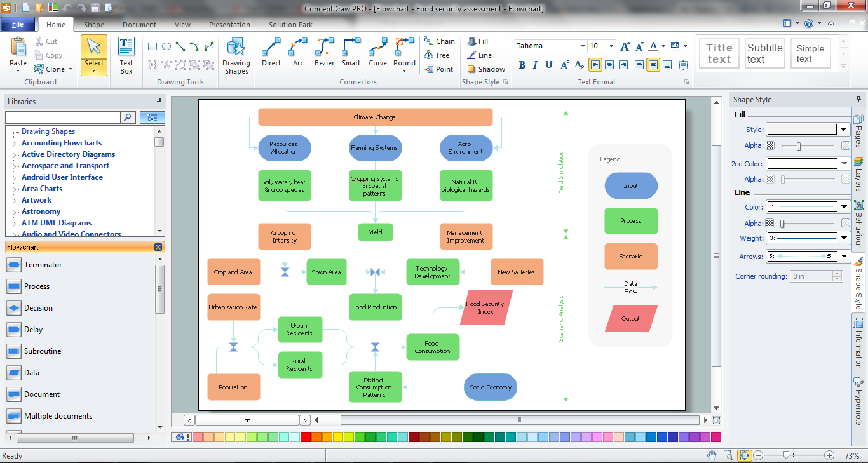The height and width of the screenshot is (463, 868).
Task: Toggle underline text formatting
Action: point(549,65)
